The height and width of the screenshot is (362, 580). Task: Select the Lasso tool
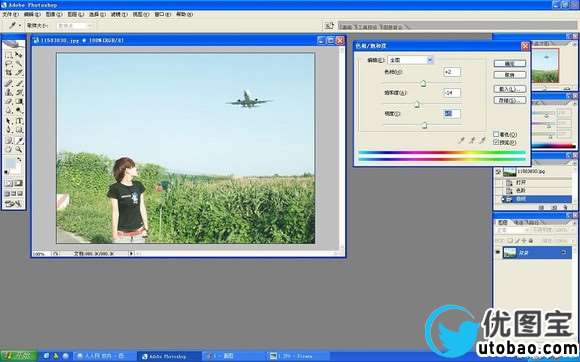pos(9,64)
